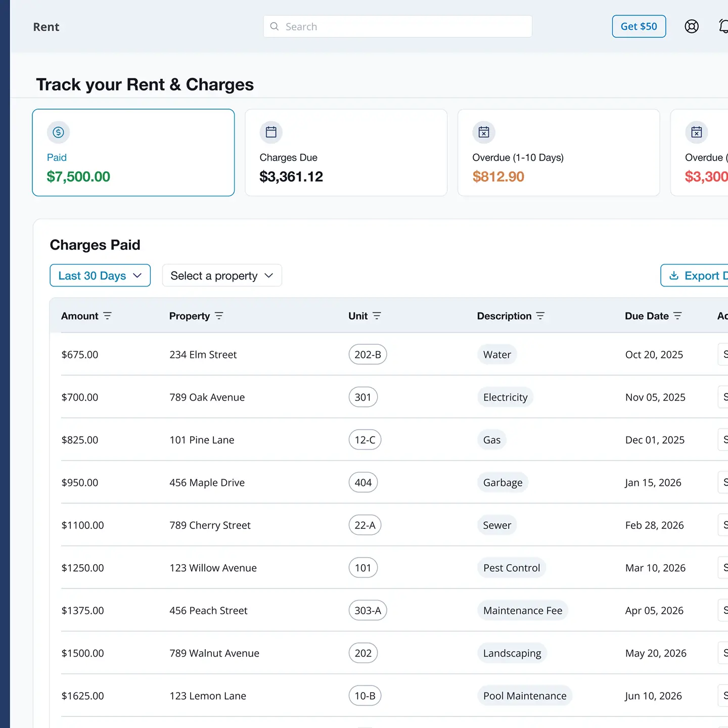The height and width of the screenshot is (728, 728).
Task: Expand the Last 30 Days dropdown
Action: (100, 276)
